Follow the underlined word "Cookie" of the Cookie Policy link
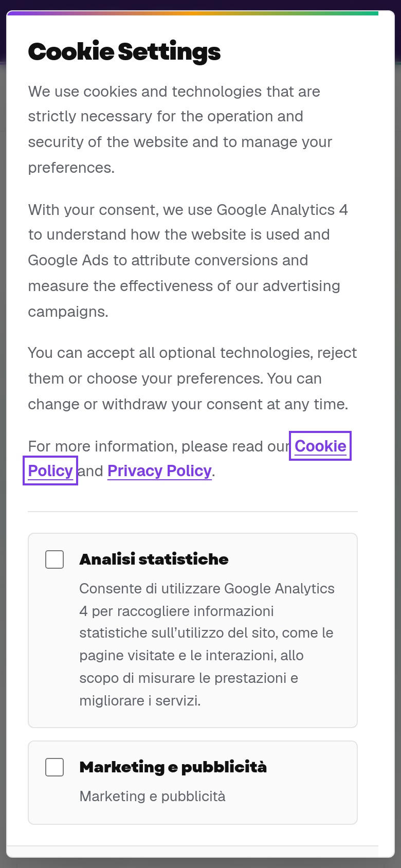 coord(320,446)
